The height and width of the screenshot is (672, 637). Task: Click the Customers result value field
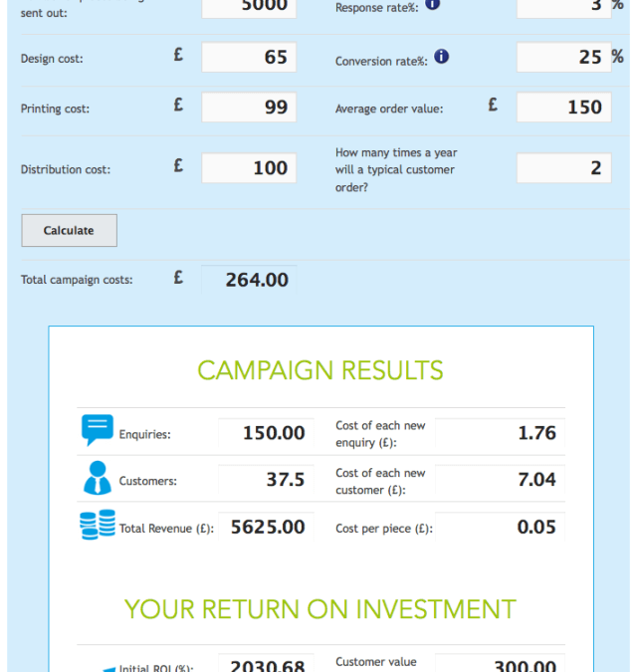tap(266, 480)
